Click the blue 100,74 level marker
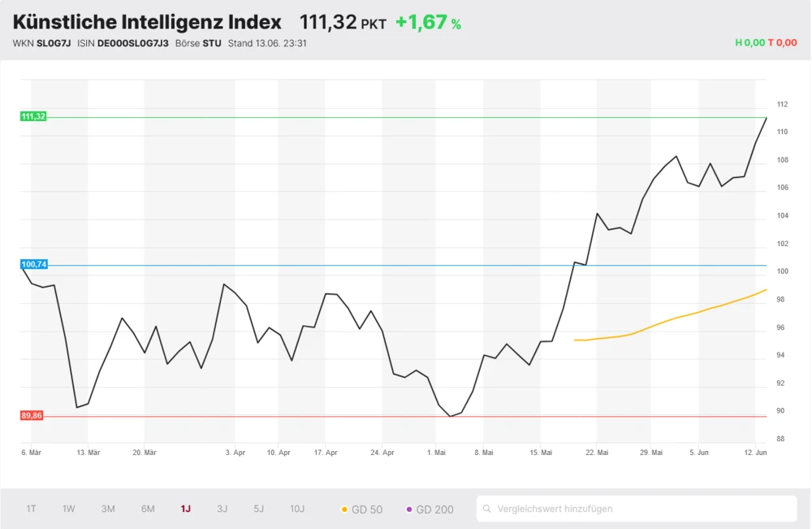Viewport: 812px width, 529px height. pyautogui.click(x=33, y=264)
